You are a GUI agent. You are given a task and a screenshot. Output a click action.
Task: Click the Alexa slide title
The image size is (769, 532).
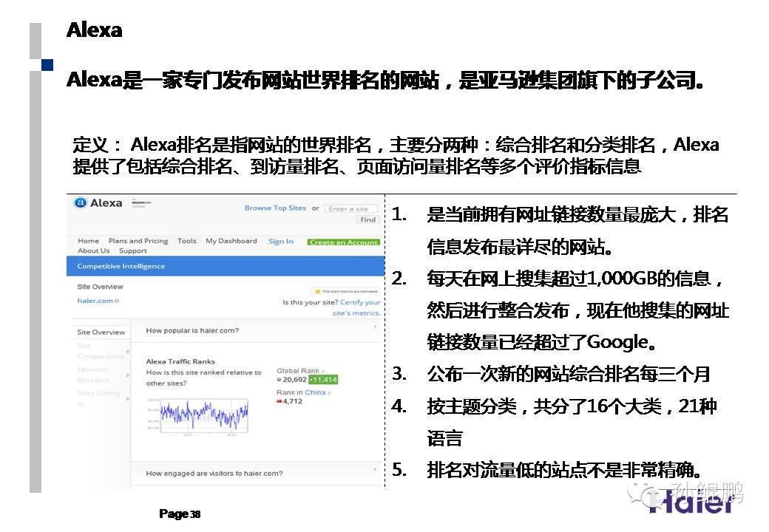click(94, 30)
